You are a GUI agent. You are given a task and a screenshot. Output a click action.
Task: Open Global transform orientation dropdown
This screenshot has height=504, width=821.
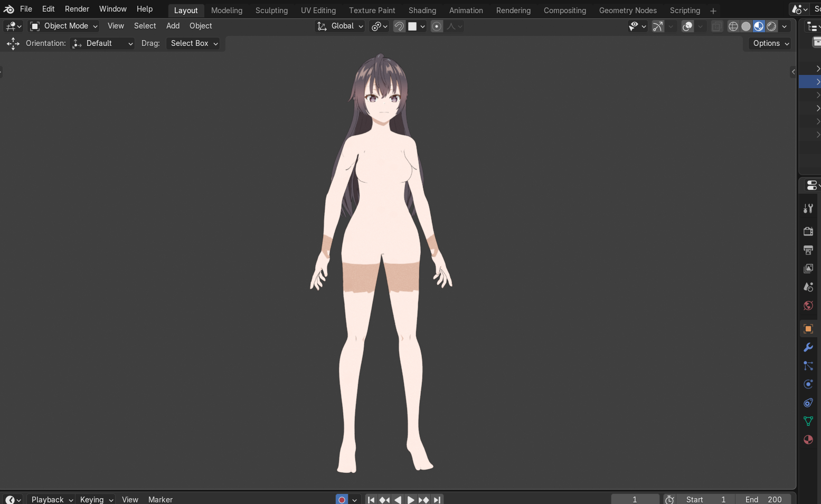pyautogui.click(x=341, y=26)
